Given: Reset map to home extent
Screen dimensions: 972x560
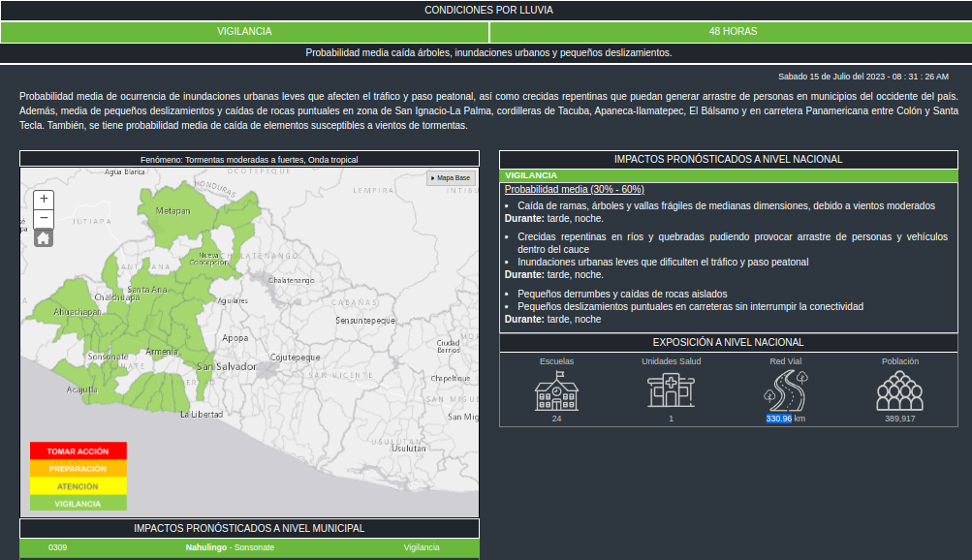Looking at the screenshot, I should pyautogui.click(x=44, y=238).
